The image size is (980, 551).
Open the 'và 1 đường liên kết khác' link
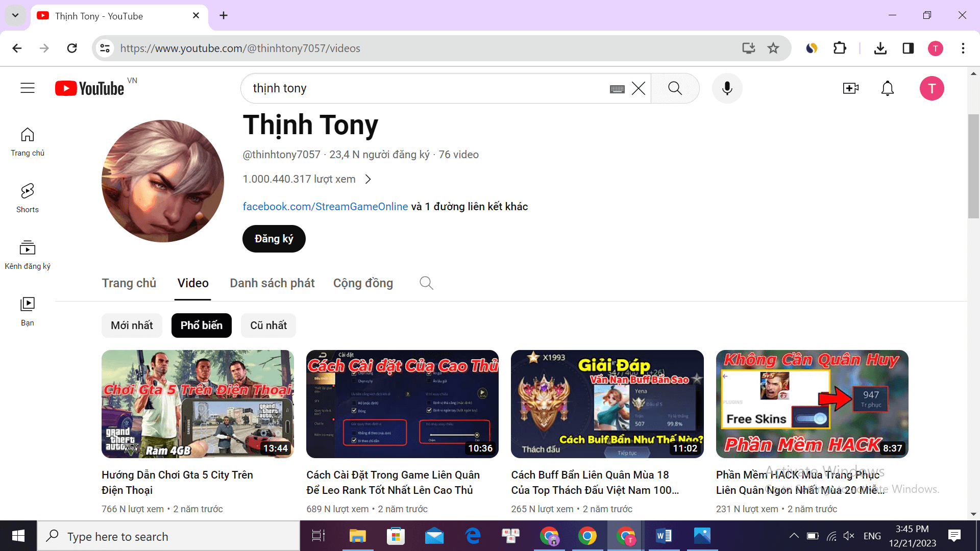(x=470, y=207)
